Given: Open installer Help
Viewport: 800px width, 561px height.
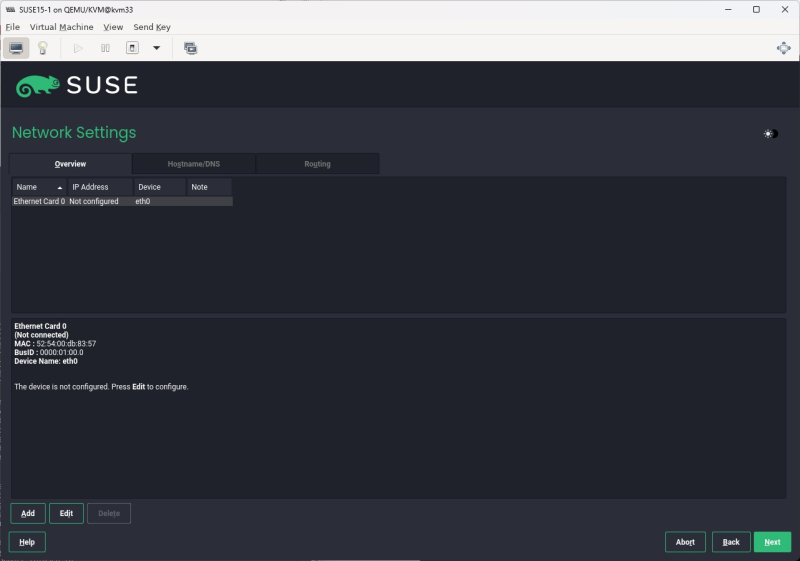Looking at the screenshot, I should click(x=27, y=542).
